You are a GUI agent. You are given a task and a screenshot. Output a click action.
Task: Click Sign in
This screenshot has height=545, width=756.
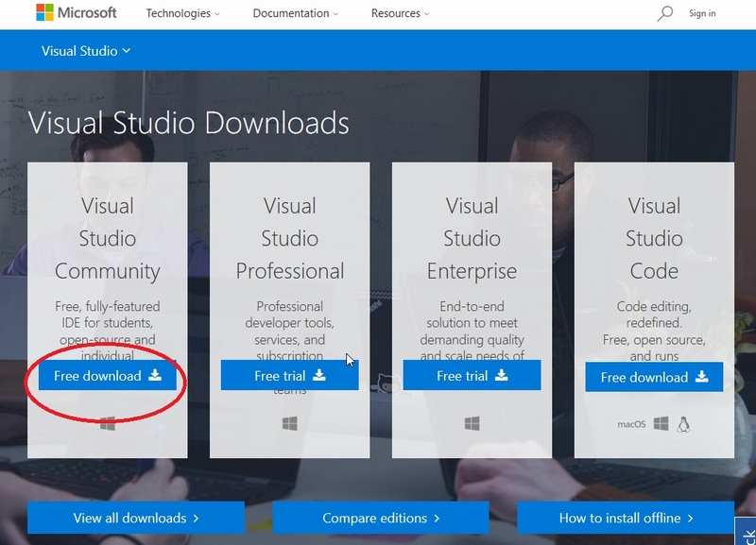click(x=702, y=13)
